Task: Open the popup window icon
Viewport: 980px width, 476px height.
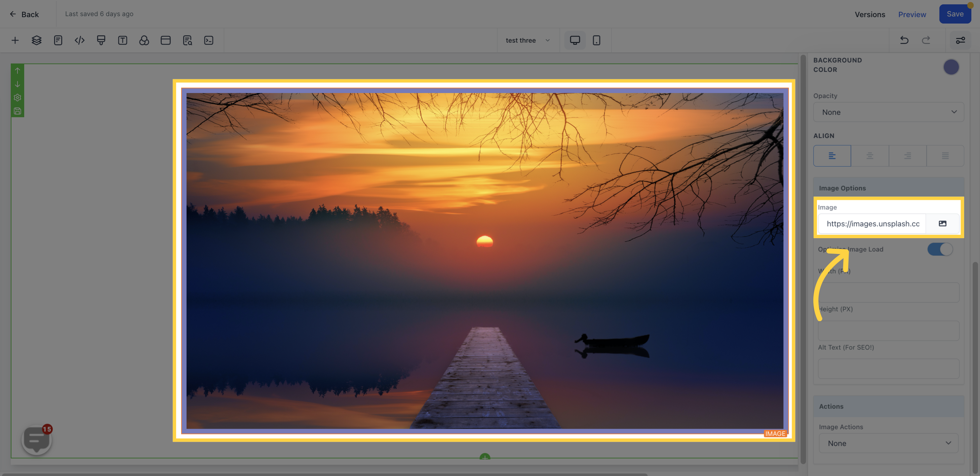Action: pyautogui.click(x=165, y=40)
